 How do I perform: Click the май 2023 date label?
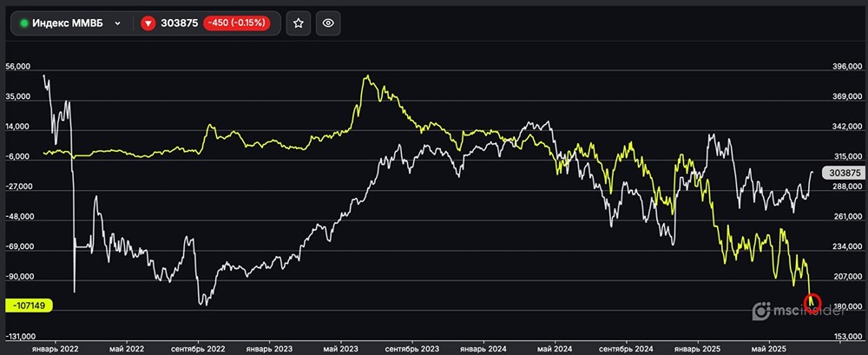coord(341,350)
